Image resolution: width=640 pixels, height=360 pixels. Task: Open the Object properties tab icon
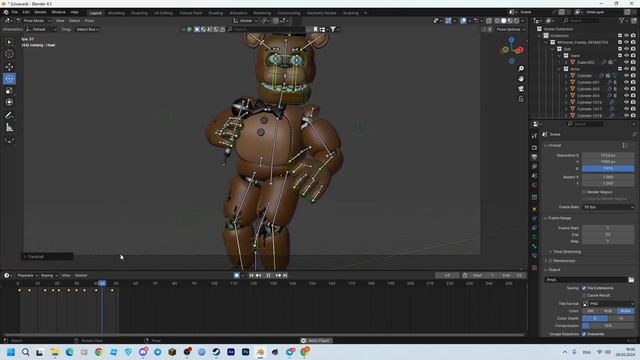coord(534,209)
